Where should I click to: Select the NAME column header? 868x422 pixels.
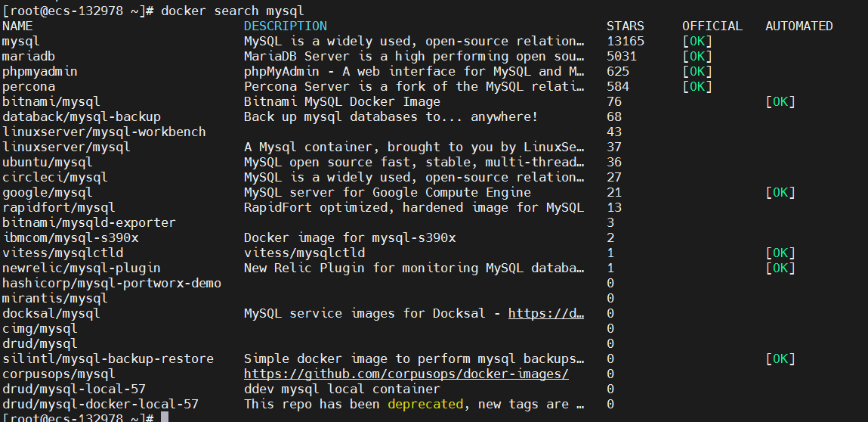click(x=17, y=26)
